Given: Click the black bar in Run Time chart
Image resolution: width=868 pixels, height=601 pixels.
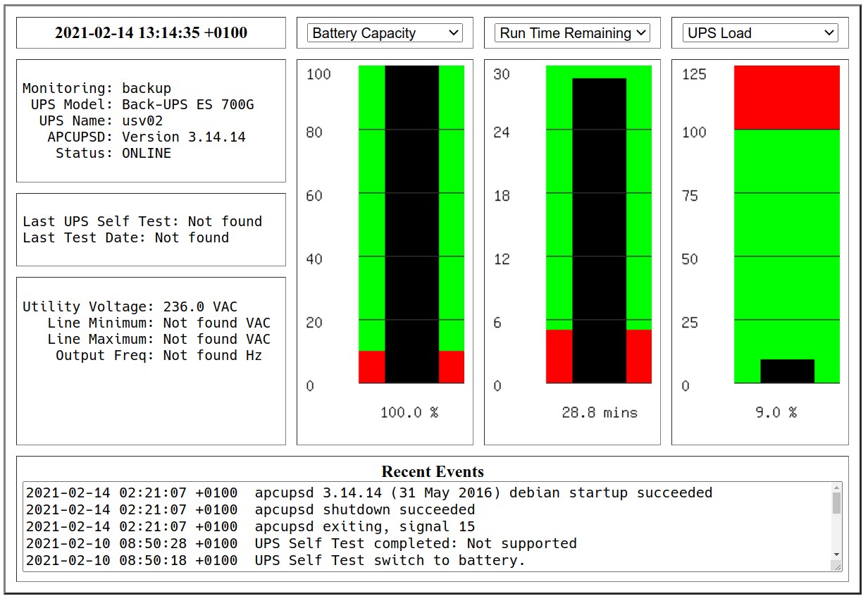Looking at the screenshot, I should [599, 230].
